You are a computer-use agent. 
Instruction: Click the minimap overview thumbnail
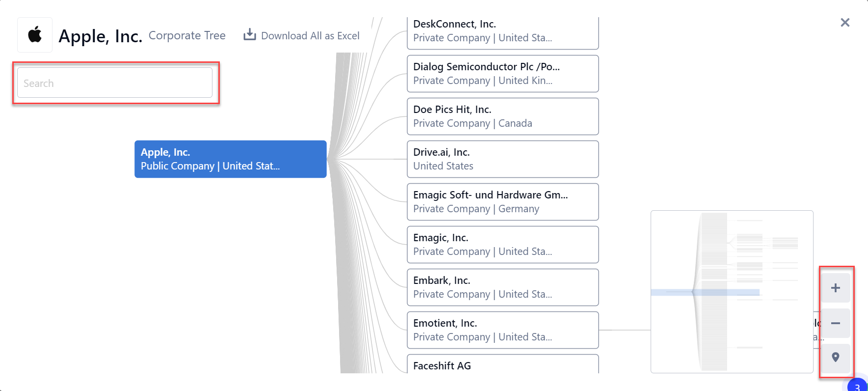[732, 292]
